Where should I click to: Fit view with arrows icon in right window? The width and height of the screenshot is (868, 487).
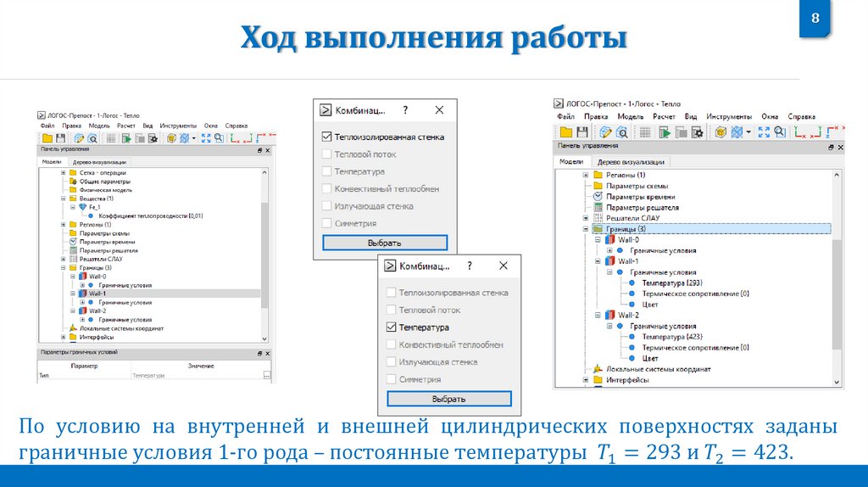tap(764, 132)
